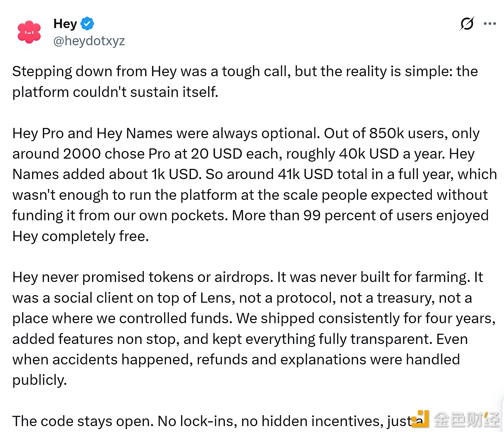This screenshot has width=504, height=432.
Task: Click the "The code stays open." sentence
Action: point(83,421)
